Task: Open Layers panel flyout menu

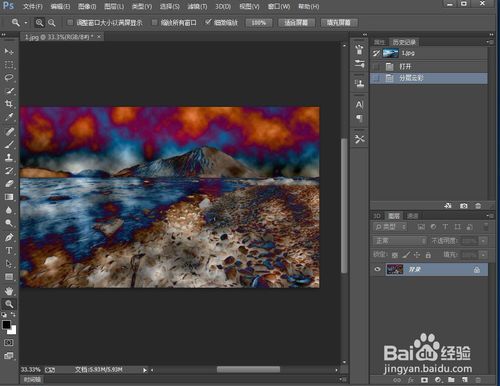Action: (489, 216)
